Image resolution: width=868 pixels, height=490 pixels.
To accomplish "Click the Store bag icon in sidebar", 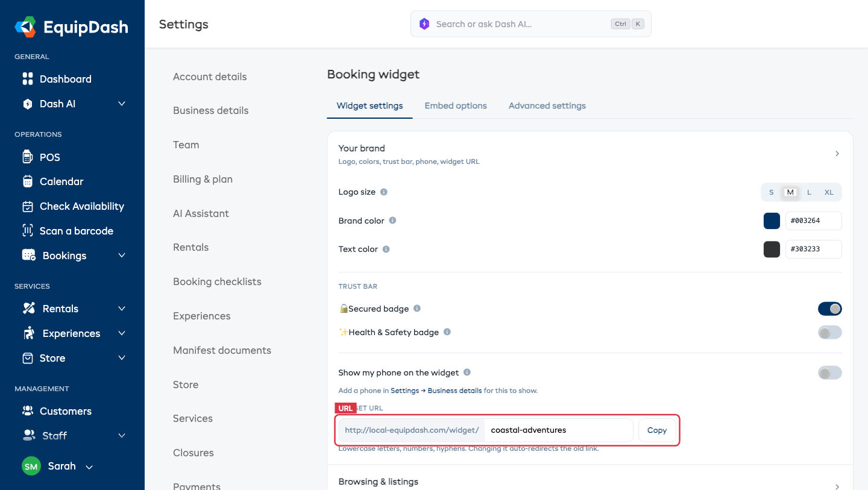I will [x=28, y=358].
